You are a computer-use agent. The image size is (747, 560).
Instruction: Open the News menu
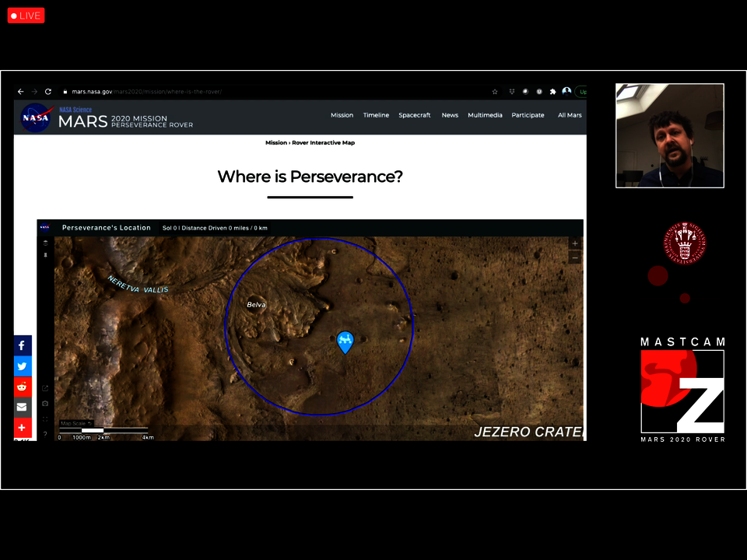[x=450, y=115]
